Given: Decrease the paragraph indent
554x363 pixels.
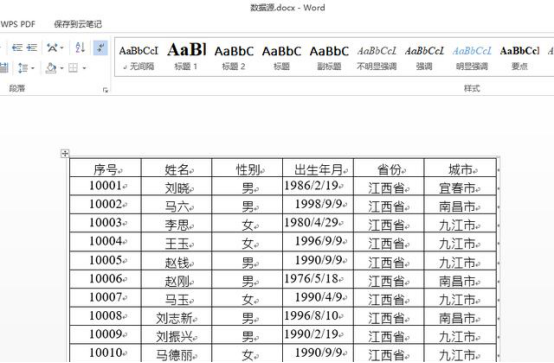Looking at the screenshot, I should [x=17, y=47].
